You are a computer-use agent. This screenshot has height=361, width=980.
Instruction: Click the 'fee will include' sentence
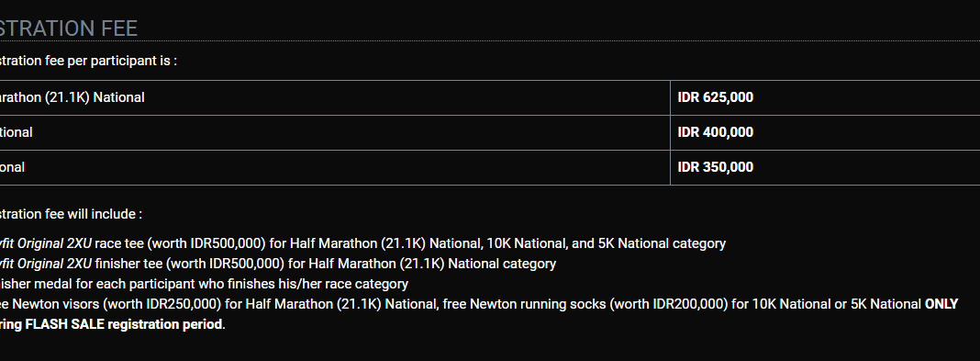click(x=71, y=214)
